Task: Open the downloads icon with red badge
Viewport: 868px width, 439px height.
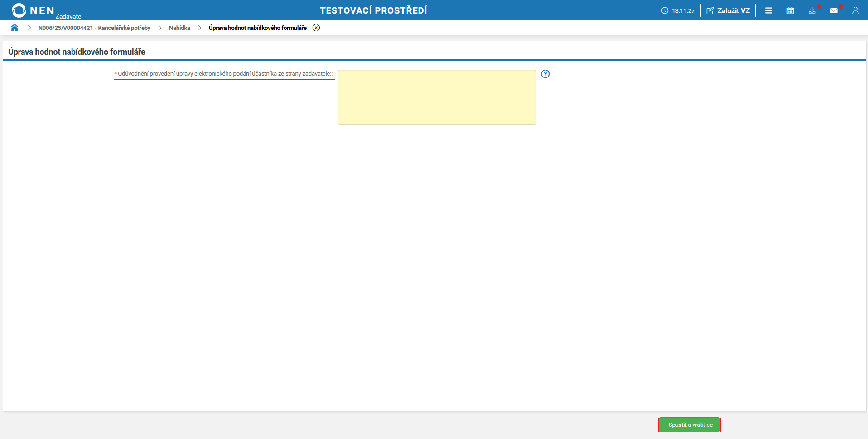Action: point(812,10)
